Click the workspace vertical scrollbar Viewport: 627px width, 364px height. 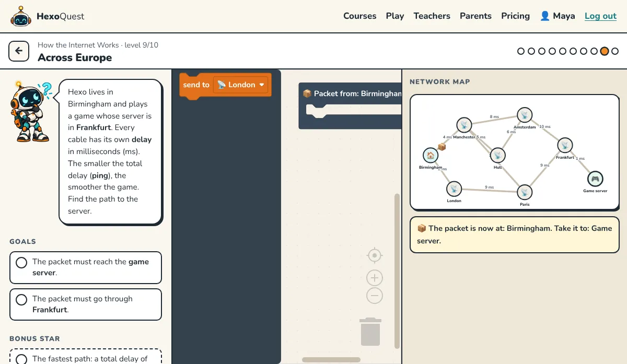coord(397,271)
